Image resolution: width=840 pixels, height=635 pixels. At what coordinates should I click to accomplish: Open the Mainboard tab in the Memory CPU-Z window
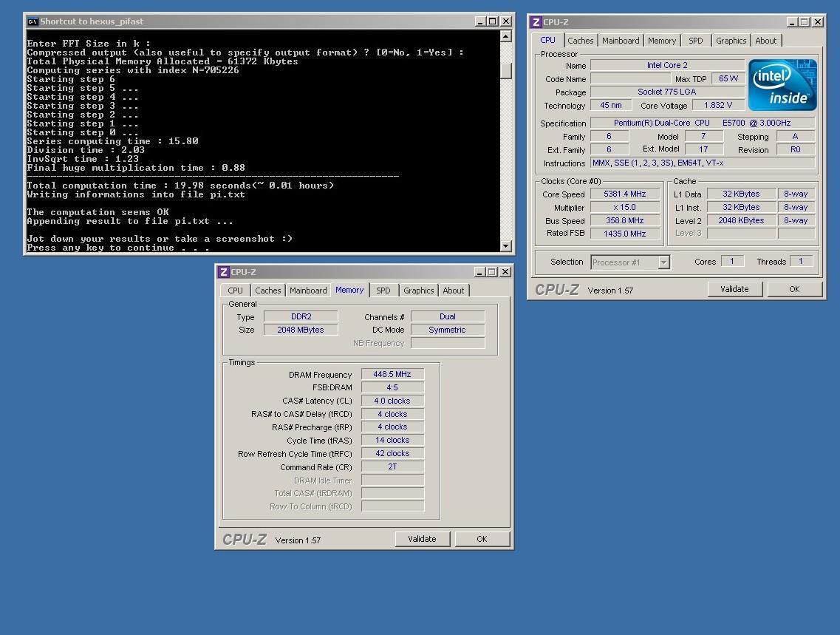[308, 291]
